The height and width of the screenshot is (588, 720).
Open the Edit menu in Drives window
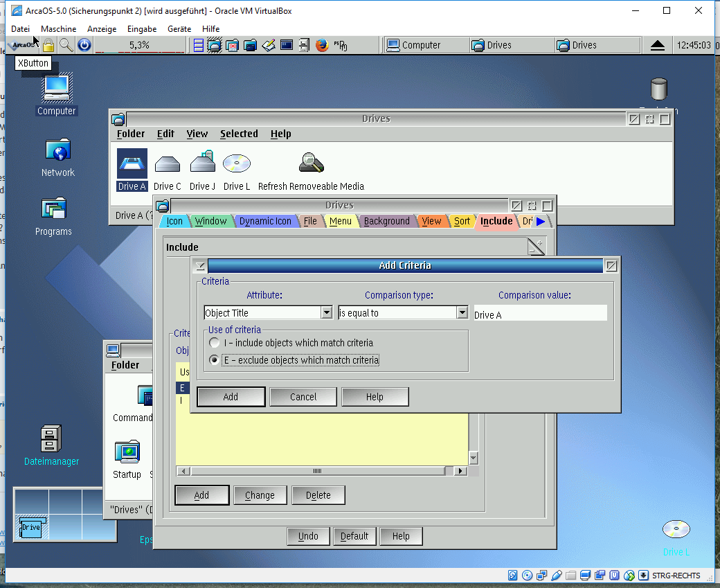[x=165, y=134]
